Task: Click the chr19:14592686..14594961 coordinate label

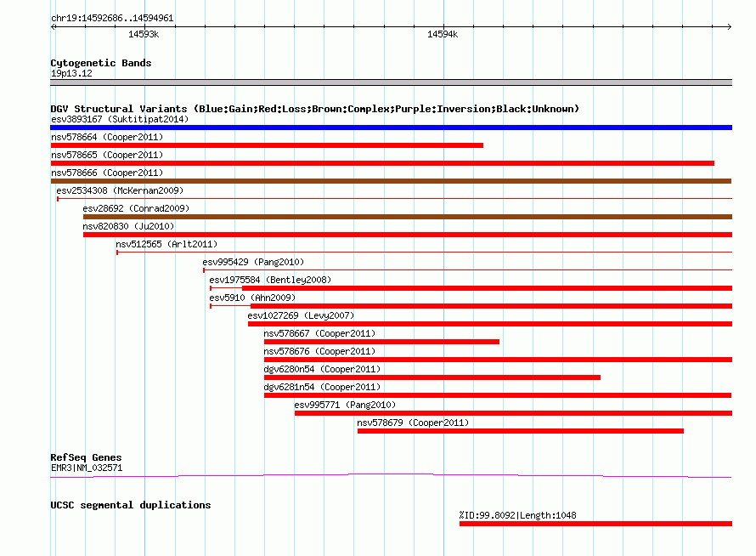Action: pyautogui.click(x=112, y=18)
